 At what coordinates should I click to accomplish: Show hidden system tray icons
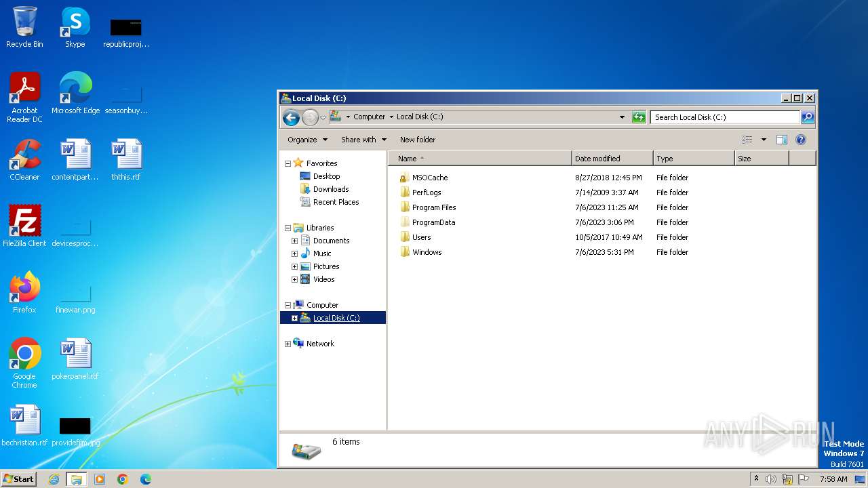click(756, 479)
